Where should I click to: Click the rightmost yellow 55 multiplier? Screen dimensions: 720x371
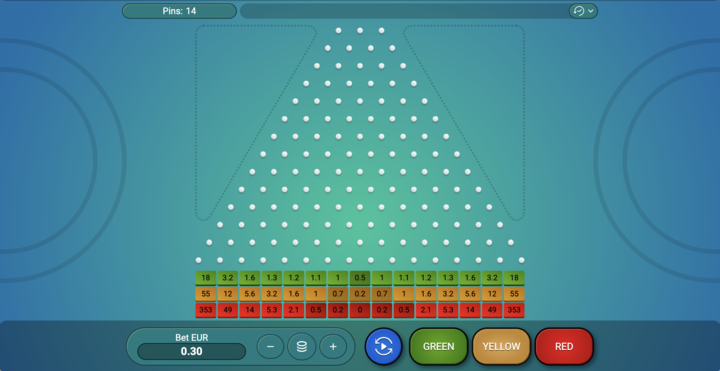point(514,294)
